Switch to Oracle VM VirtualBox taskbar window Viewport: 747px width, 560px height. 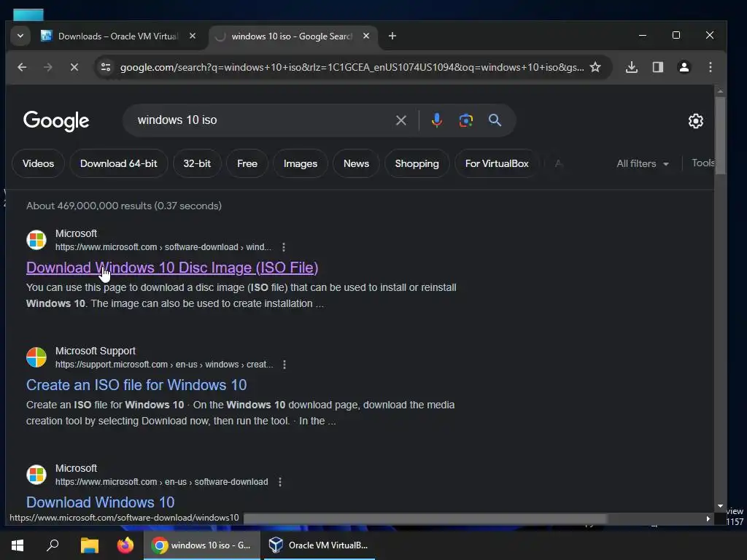pos(319,545)
